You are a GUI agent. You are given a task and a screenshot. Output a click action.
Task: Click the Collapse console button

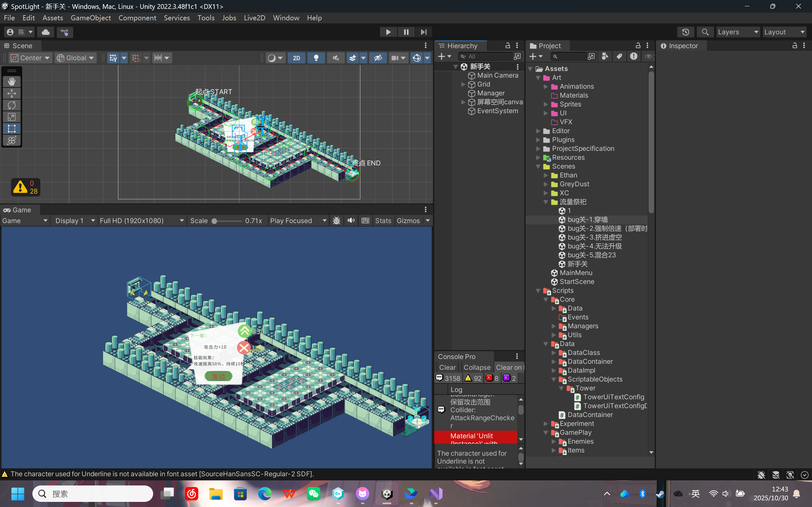pos(477,368)
